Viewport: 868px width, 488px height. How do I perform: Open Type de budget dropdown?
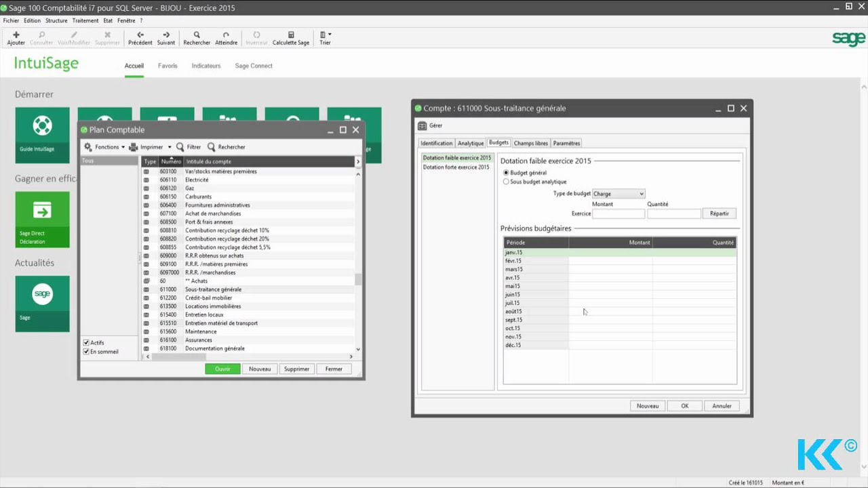coord(618,194)
